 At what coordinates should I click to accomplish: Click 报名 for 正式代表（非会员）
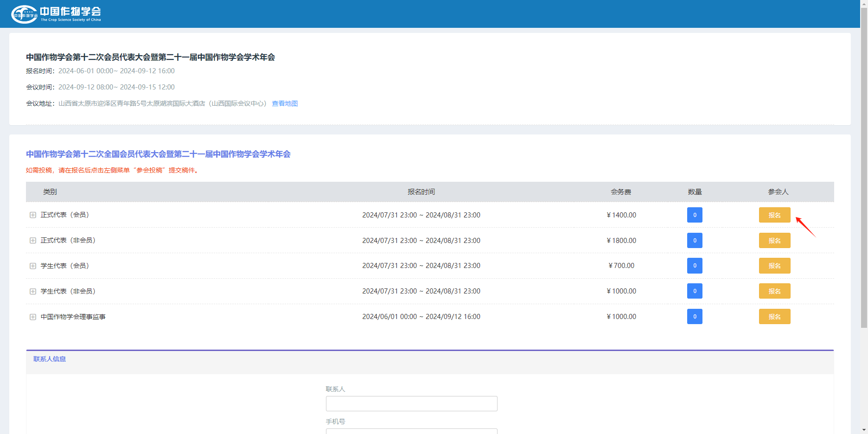774,241
